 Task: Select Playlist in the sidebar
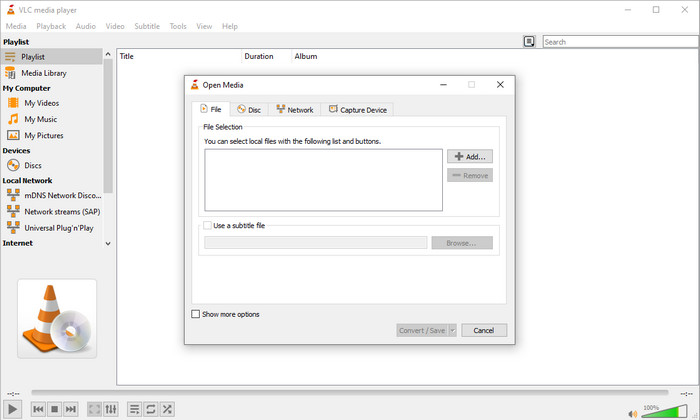(x=52, y=57)
